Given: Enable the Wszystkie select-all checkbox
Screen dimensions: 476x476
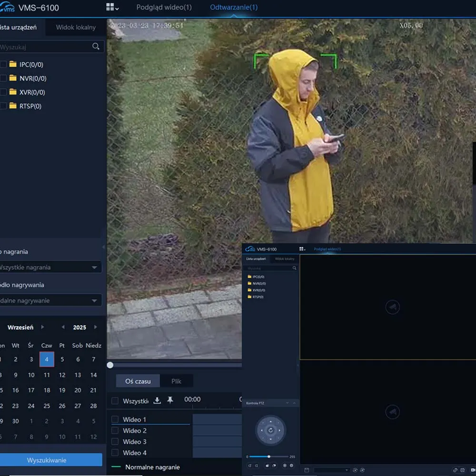Looking at the screenshot, I should click(115, 401).
